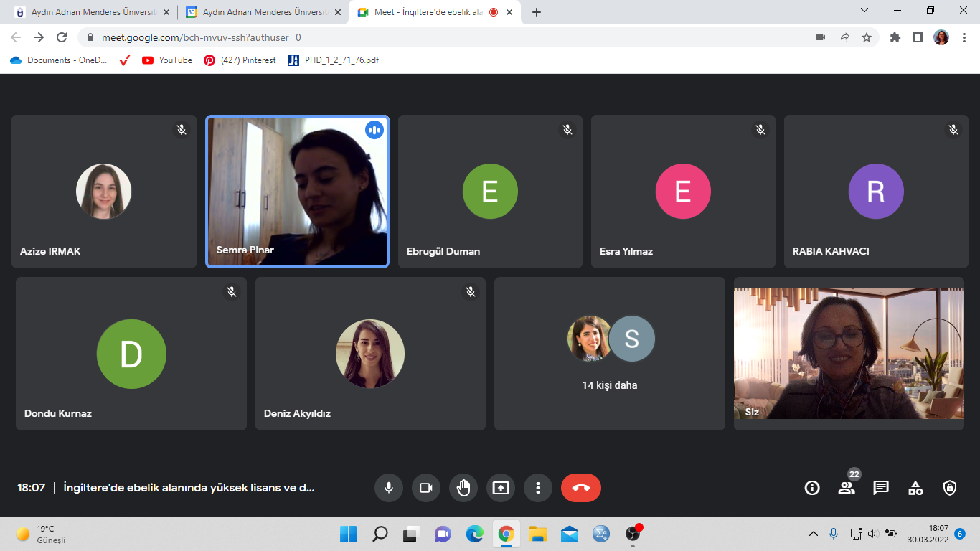Open host controls lock icon
Image resolution: width=980 pixels, height=551 pixels.
950,488
